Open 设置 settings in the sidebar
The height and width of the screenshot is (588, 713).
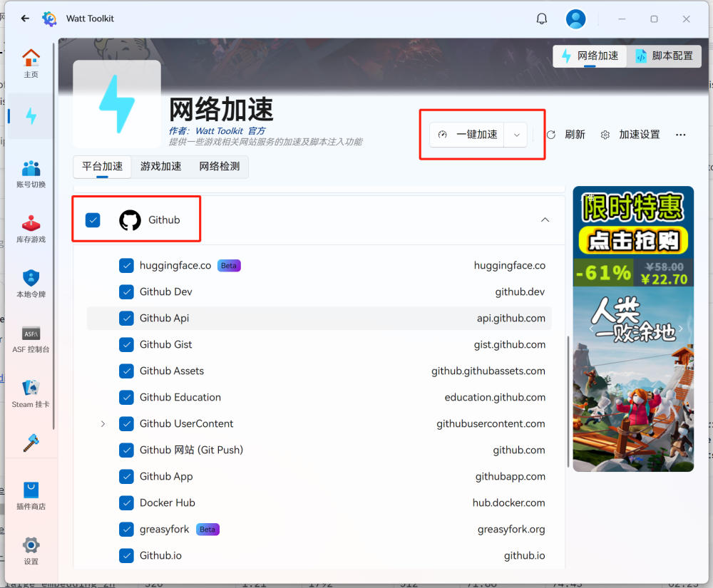(x=31, y=551)
